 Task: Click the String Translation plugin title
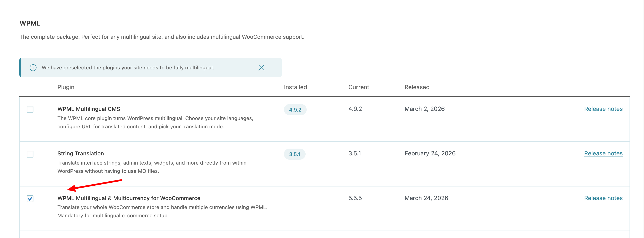click(80, 153)
